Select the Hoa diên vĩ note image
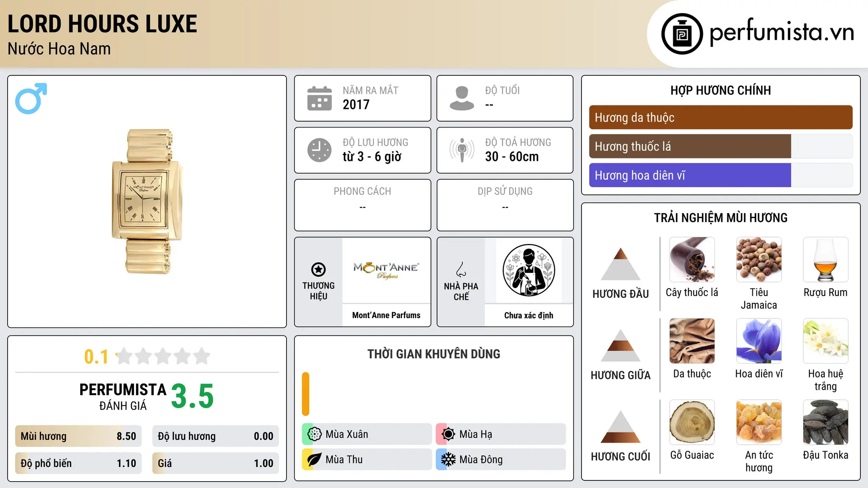This screenshot has width=868, height=488. pyautogui.click(x=759, y=341)
